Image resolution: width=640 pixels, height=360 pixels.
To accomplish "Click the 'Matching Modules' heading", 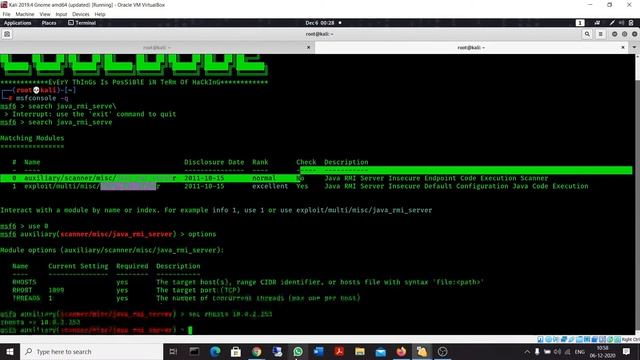I will tap(32, 138).
